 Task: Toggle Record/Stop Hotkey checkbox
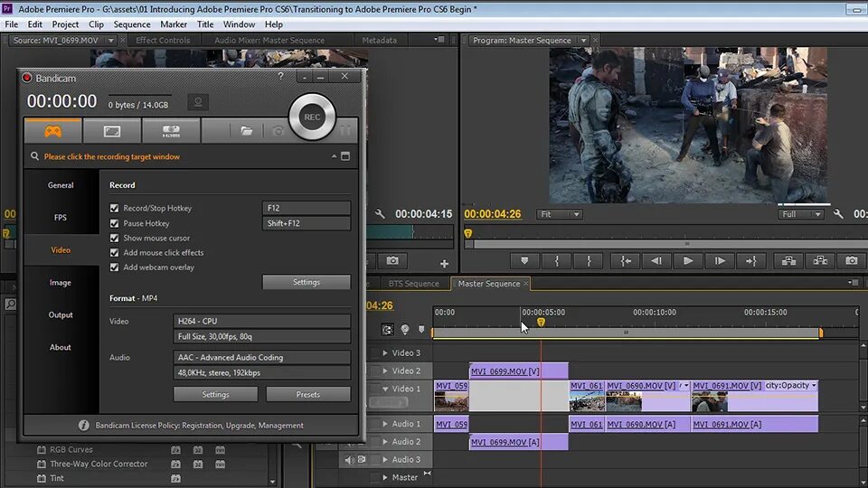(x=115, y=208)
